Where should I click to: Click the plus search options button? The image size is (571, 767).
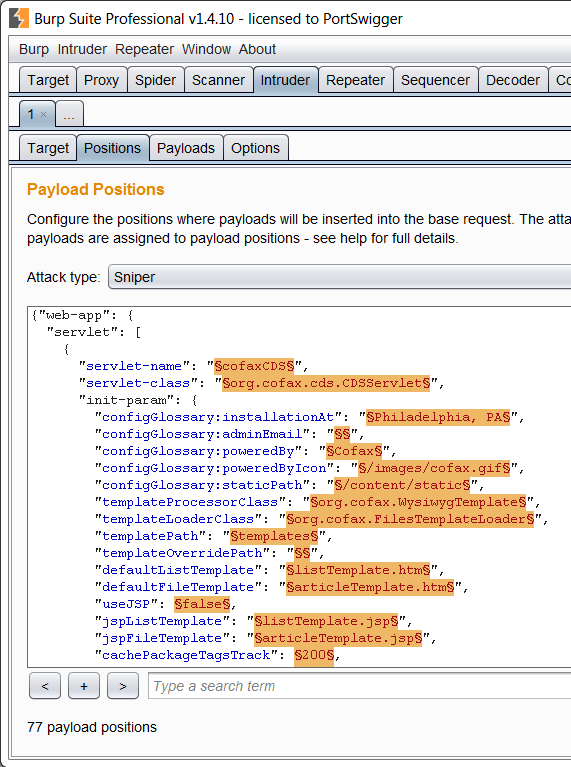point(84,686)
